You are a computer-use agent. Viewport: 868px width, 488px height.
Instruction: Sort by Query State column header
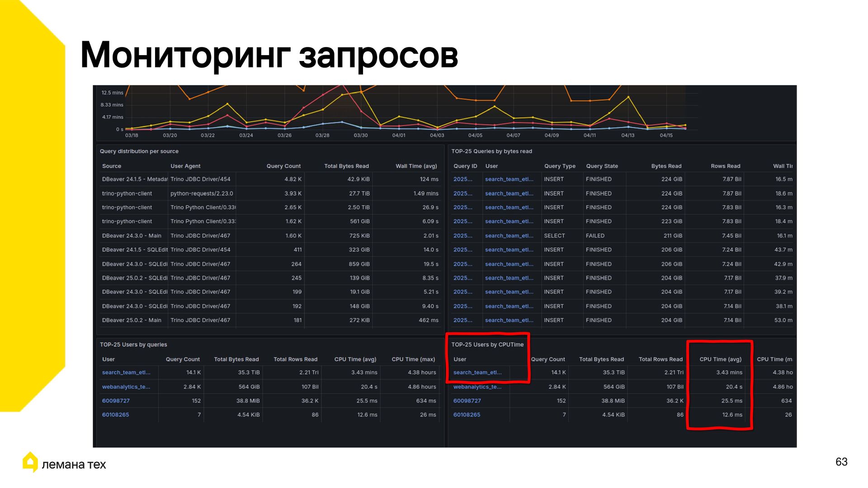(602, 166)
